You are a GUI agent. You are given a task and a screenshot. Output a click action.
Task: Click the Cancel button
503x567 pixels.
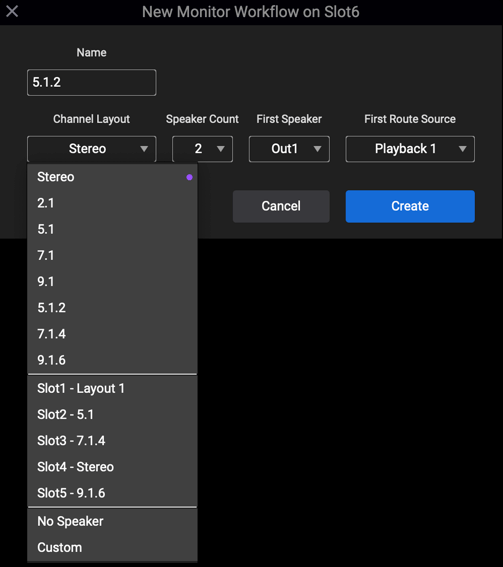[281, 206]
